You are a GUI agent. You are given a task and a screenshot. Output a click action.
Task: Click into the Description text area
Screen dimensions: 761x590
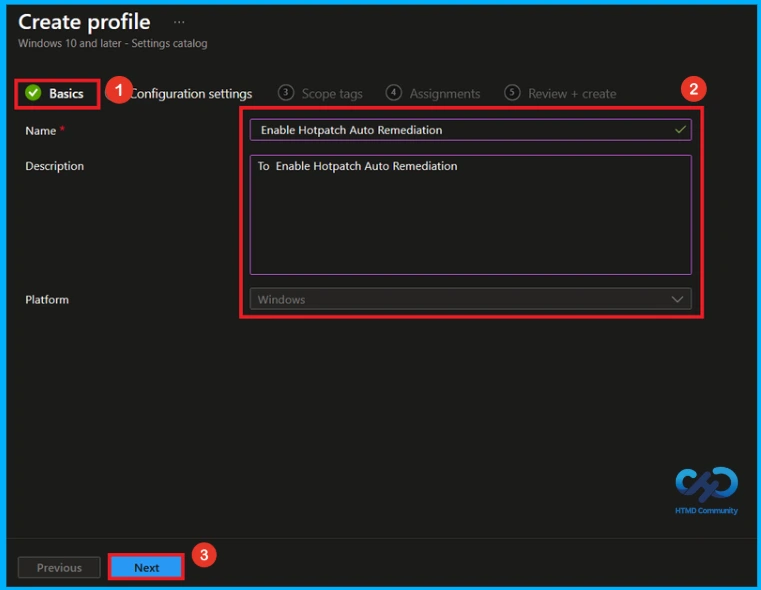470,215
